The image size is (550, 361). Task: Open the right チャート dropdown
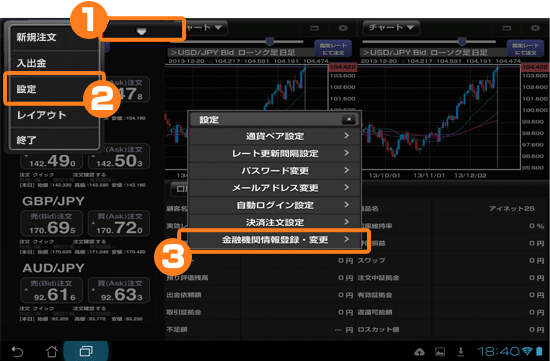pyautogui.click(x=391, y=28)
